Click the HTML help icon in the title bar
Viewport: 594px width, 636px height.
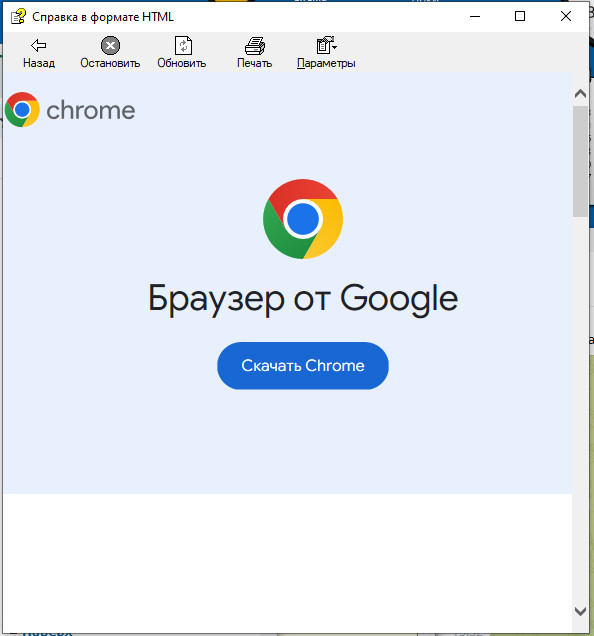18,16
